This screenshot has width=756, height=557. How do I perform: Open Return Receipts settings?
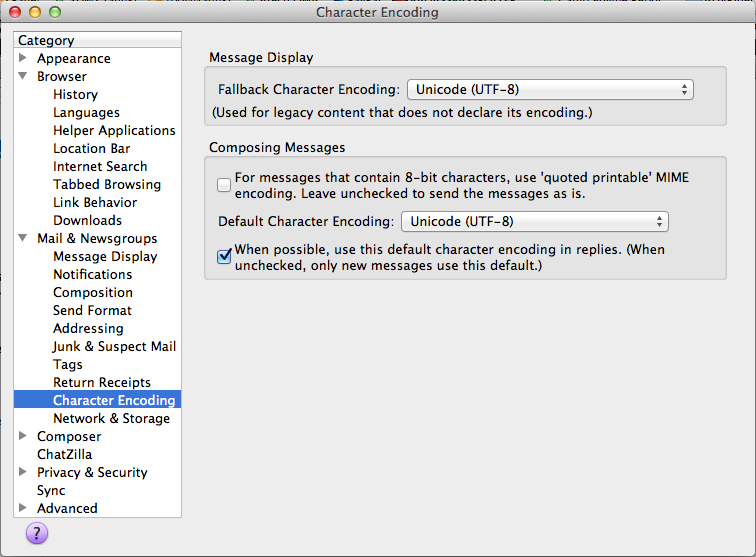pos(102,382)
